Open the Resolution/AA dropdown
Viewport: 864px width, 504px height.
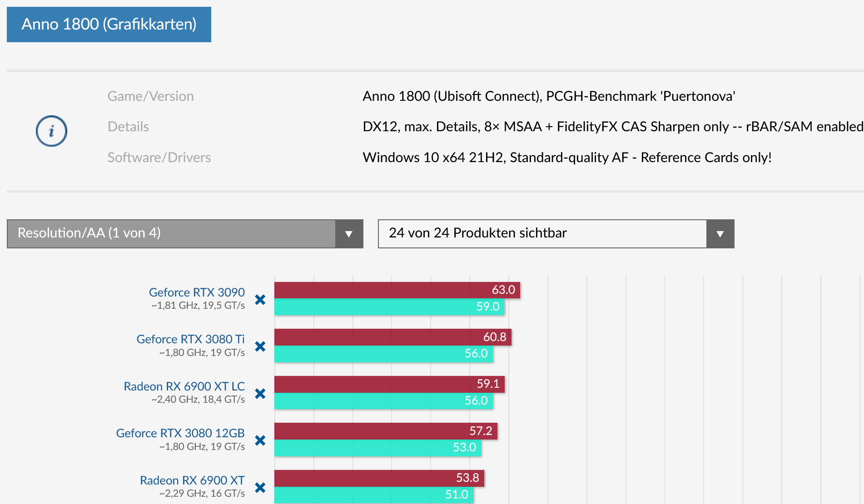pos(185,234)
